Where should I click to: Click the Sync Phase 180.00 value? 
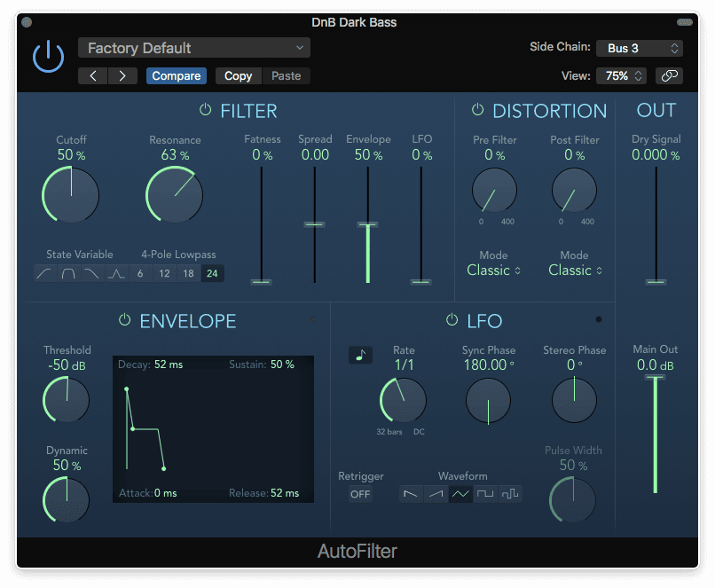(489, 365)
